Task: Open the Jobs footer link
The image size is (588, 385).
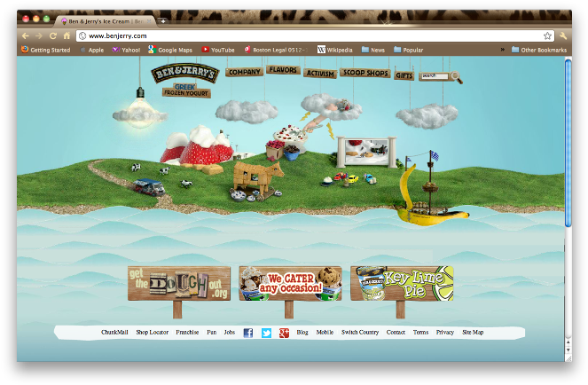Action: (x=229, y=333)
